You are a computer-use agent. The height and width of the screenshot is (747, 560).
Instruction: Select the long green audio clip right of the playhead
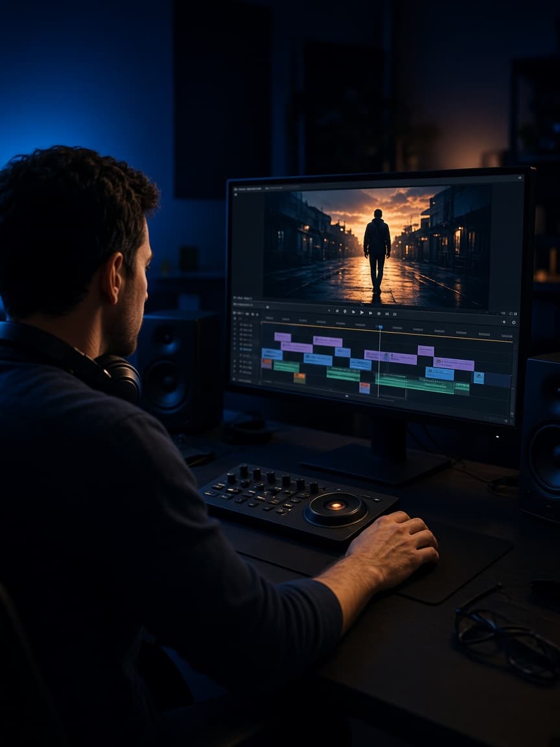415,383
